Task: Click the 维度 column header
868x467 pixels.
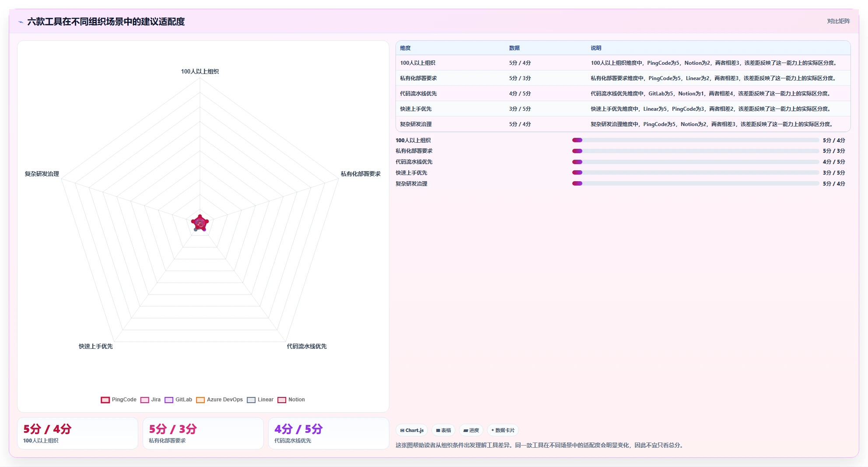Action: click(405, 48)
